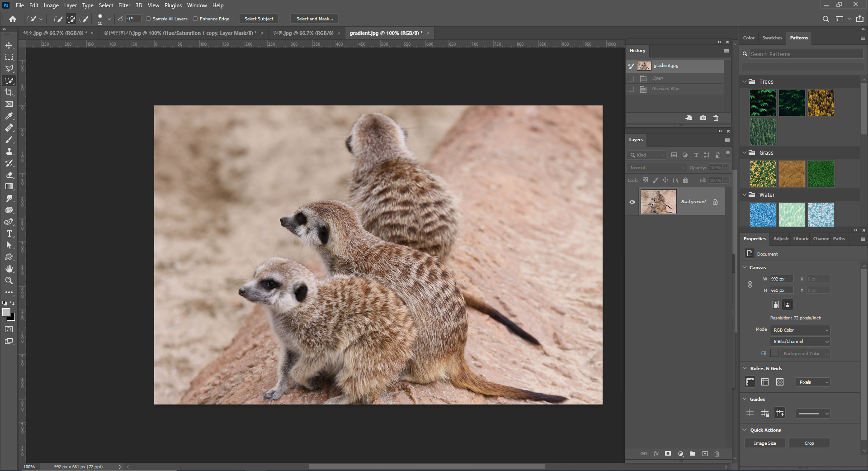This screenshot has height=471, width=868.
Task: Tick the Enhance Edge checkbox
Action: click(195, 19)
